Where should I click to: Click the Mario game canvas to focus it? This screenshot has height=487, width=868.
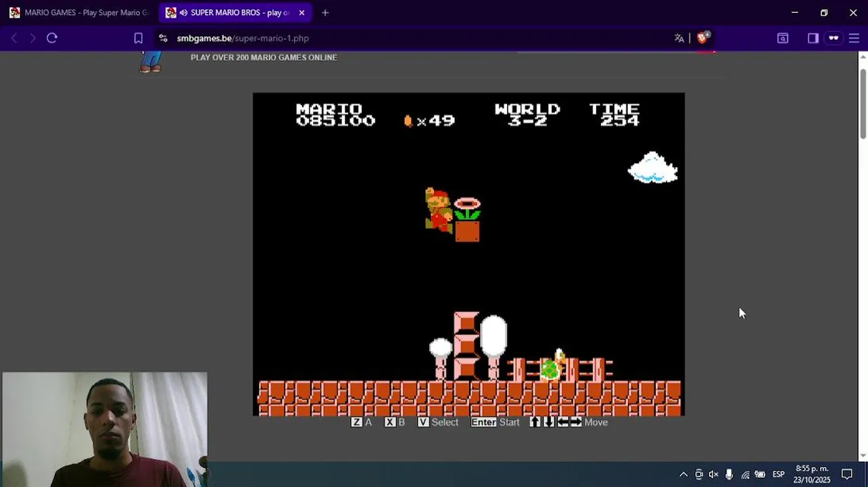468,254
